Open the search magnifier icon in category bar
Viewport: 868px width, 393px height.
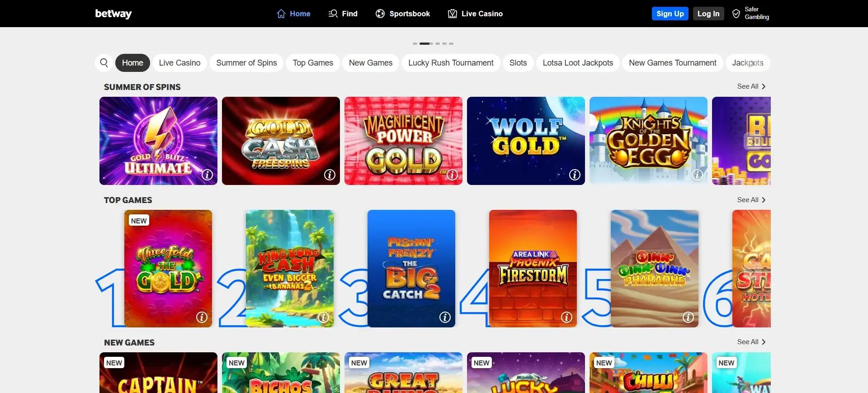tap(104, 63)
